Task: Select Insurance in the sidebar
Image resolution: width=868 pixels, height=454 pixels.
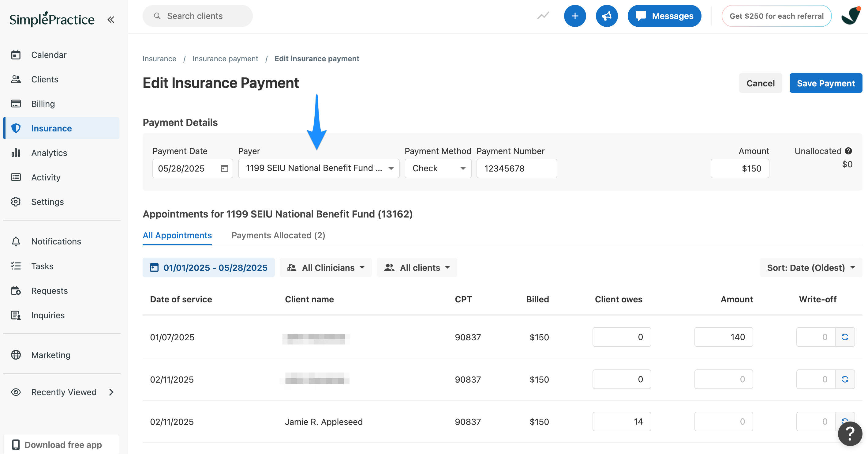Action: (x=61, y=128)
